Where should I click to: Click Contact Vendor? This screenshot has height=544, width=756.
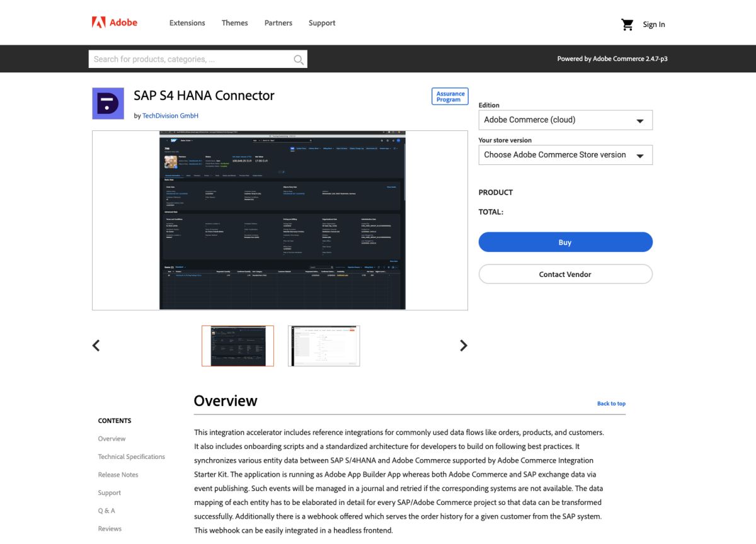click(x=565, y=274)
